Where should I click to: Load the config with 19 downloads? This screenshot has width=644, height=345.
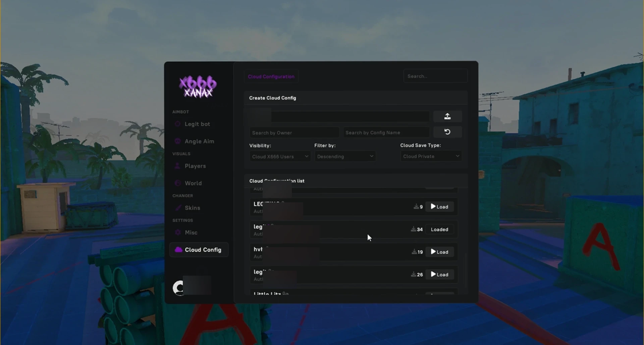coord(439,252)
